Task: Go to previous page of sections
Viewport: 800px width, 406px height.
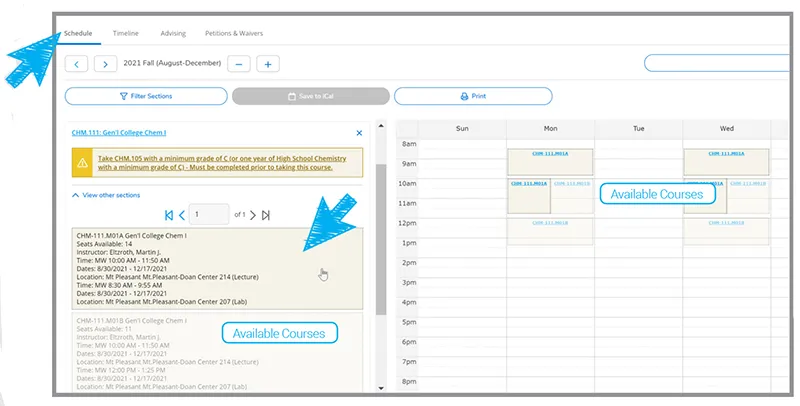Action: click(181, 215)
